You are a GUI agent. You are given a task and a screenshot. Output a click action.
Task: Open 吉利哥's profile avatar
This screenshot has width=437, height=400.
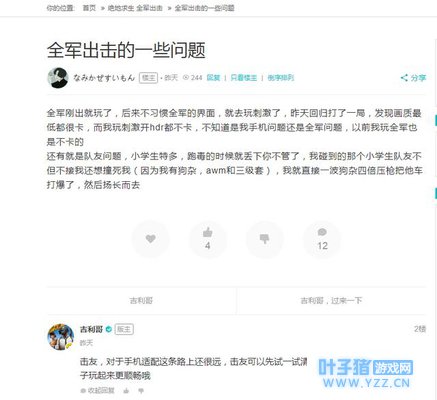coord(61,337)
